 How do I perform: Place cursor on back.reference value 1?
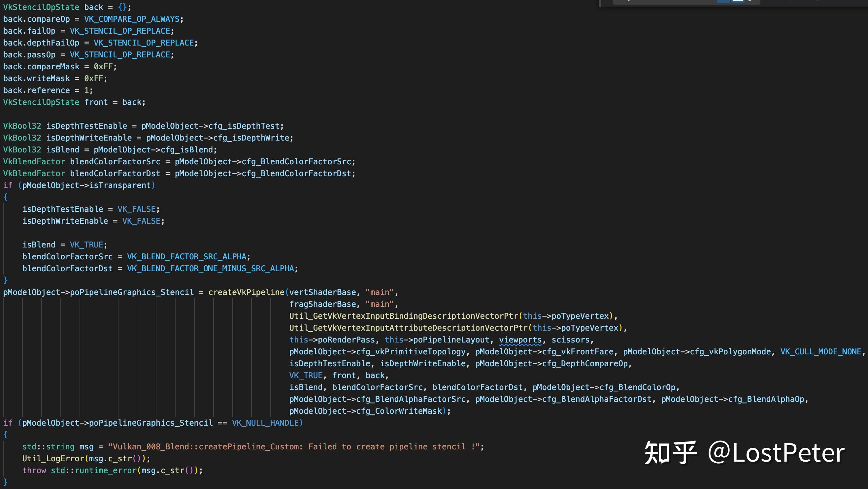[x=86, y=90]
